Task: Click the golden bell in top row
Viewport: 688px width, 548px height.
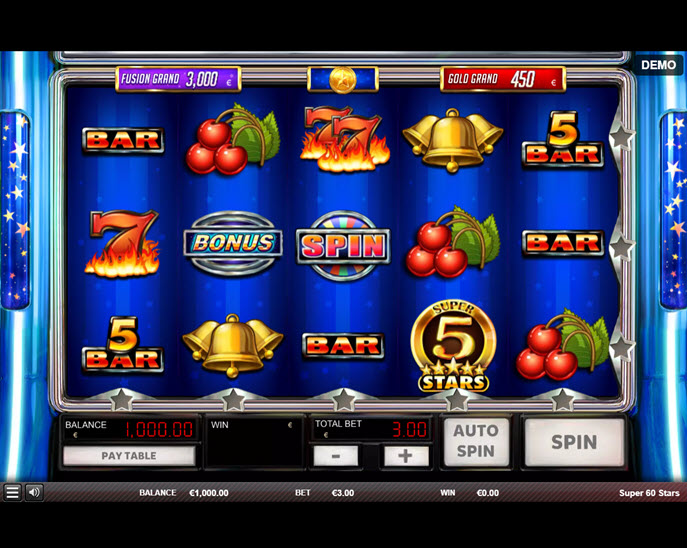Action: coord(452,140)
